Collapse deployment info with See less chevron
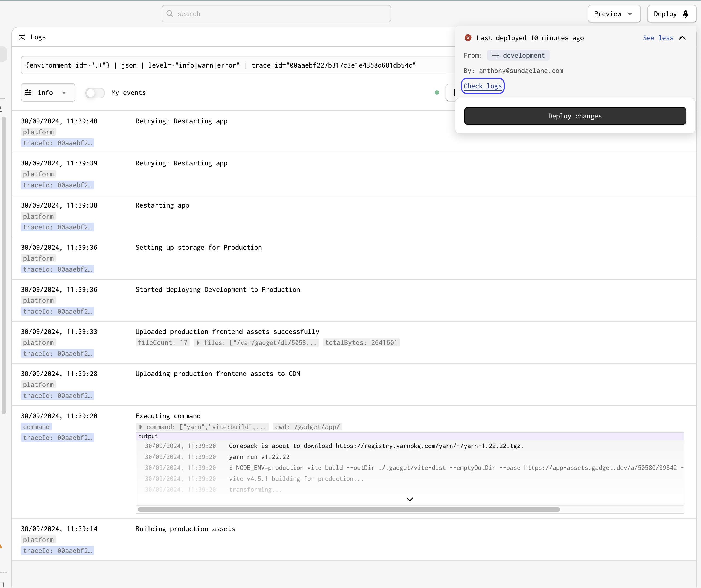 (x=682, y=37)
